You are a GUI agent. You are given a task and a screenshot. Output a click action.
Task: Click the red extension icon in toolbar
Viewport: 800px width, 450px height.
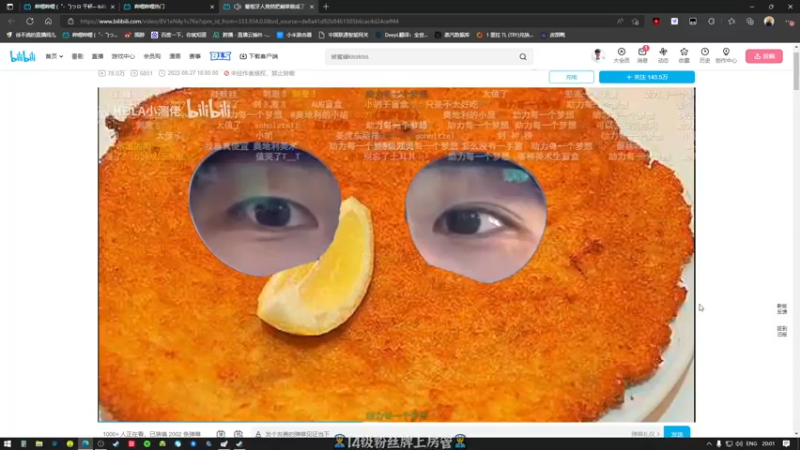tap(656, 21)
